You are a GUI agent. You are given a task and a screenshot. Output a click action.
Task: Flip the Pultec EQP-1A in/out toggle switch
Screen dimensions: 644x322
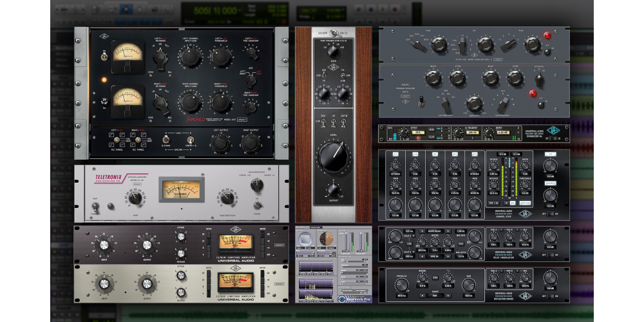421,102
